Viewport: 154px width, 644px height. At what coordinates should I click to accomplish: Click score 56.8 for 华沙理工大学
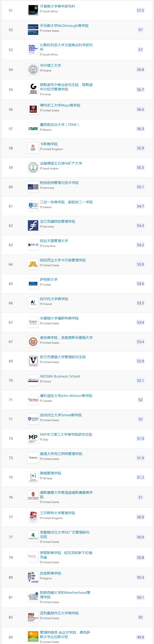point(141,70)
